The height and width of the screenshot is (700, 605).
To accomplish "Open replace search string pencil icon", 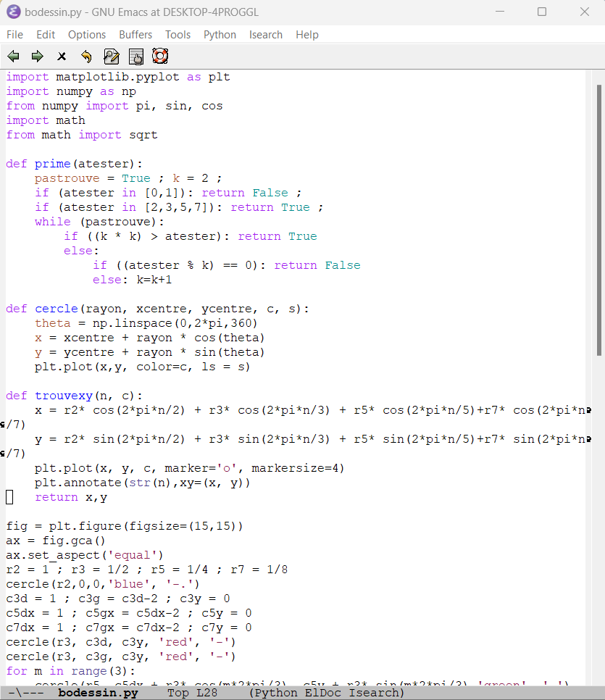I will 111,56.
